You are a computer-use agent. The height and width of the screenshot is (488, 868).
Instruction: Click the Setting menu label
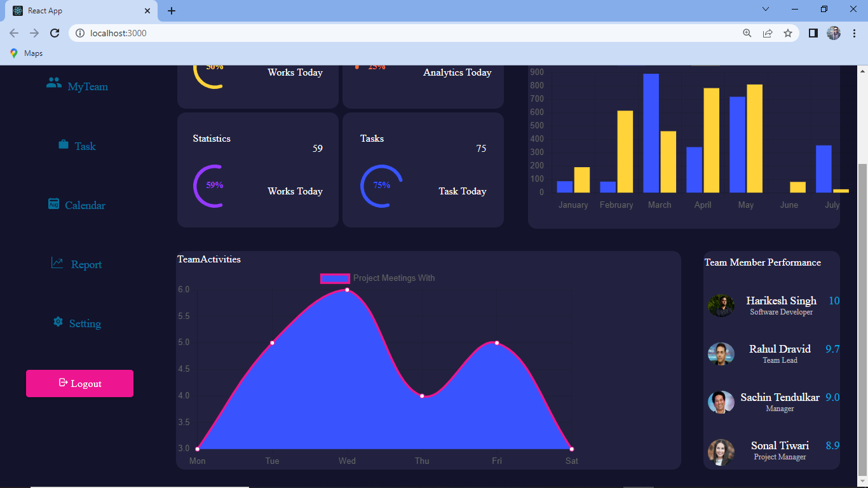(85, 323)
